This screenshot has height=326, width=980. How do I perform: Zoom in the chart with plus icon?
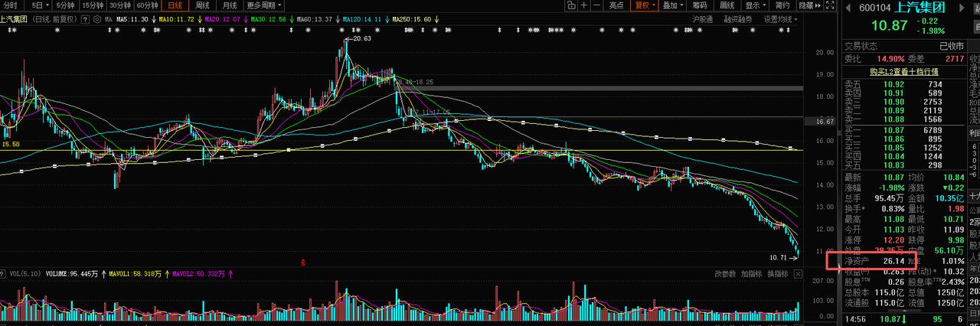click(x=585, y=5)
